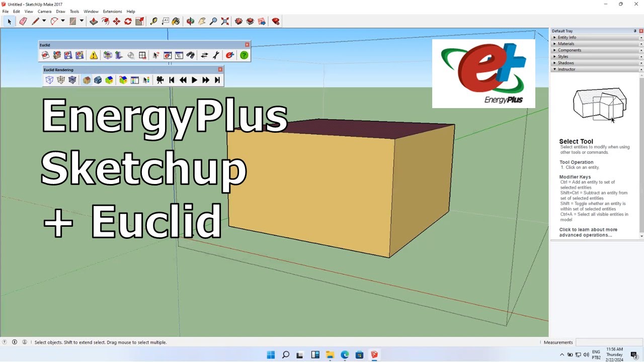The height and width of the screenshot is (362, 644).
Task: Choose the Move tool with four arrows
Action: (x=117, y=21)
